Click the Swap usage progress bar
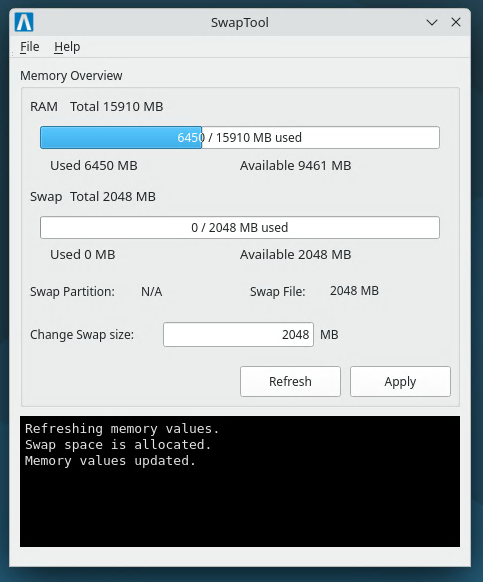 click(240, 227)
